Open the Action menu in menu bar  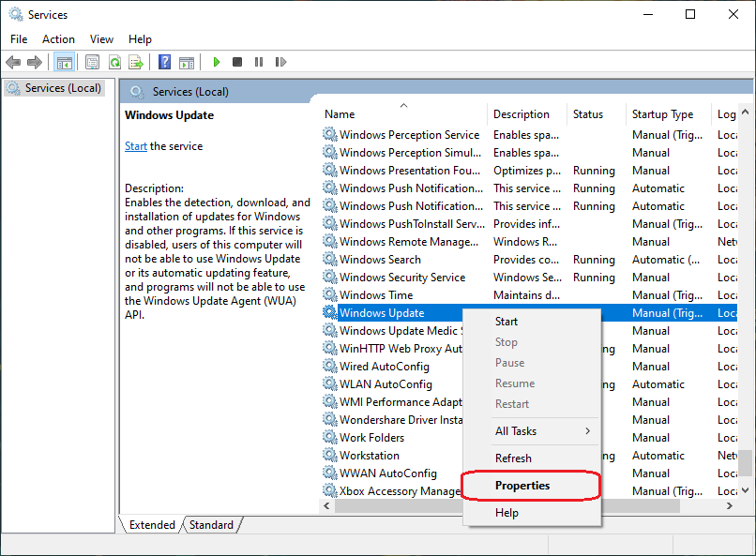click(x=58, y=38)
